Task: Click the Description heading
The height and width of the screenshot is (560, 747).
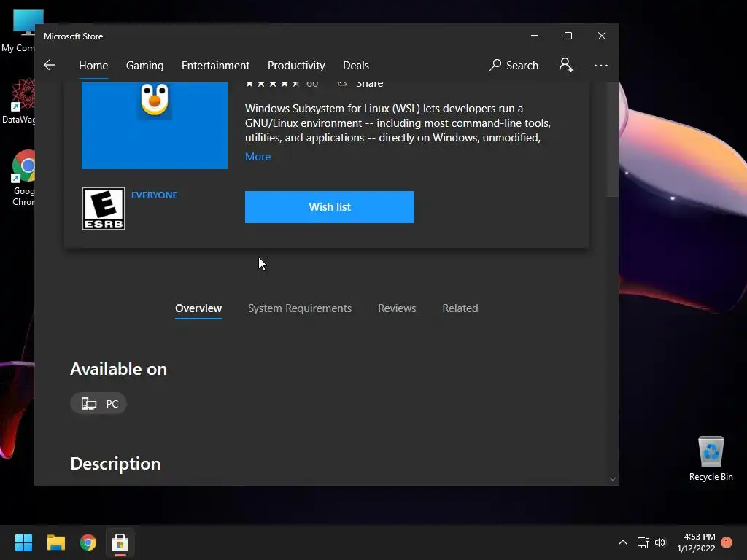Action: tap(115, 464)
